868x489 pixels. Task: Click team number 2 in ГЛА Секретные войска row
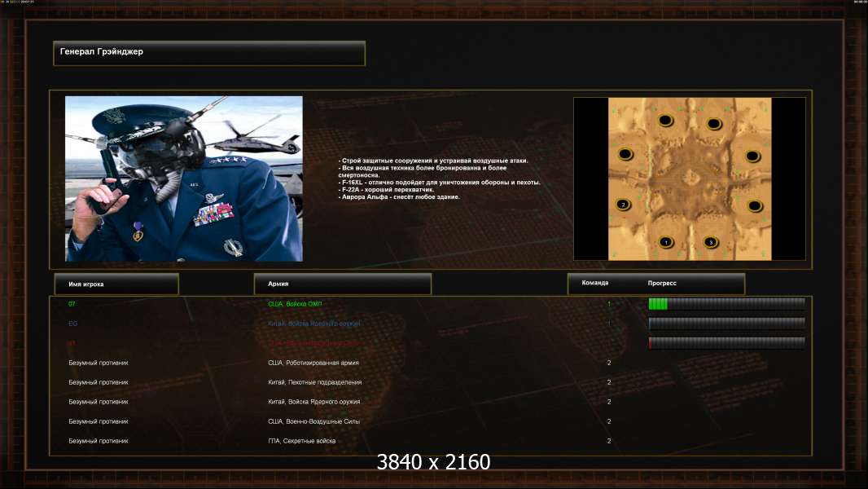click(x=609, y=441)
